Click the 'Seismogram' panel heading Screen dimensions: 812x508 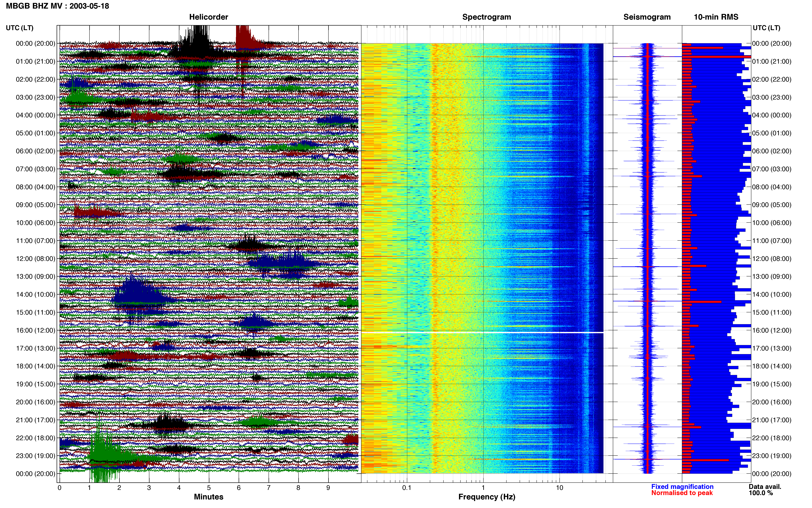647,17
